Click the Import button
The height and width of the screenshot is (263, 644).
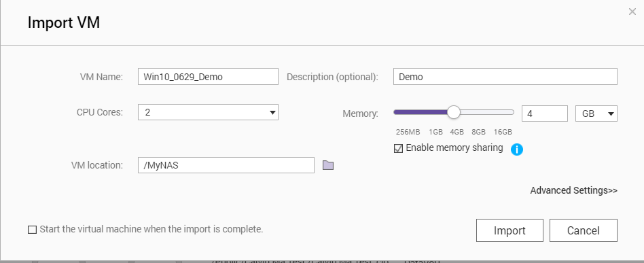pyautogui.click(x=509, y=230)
